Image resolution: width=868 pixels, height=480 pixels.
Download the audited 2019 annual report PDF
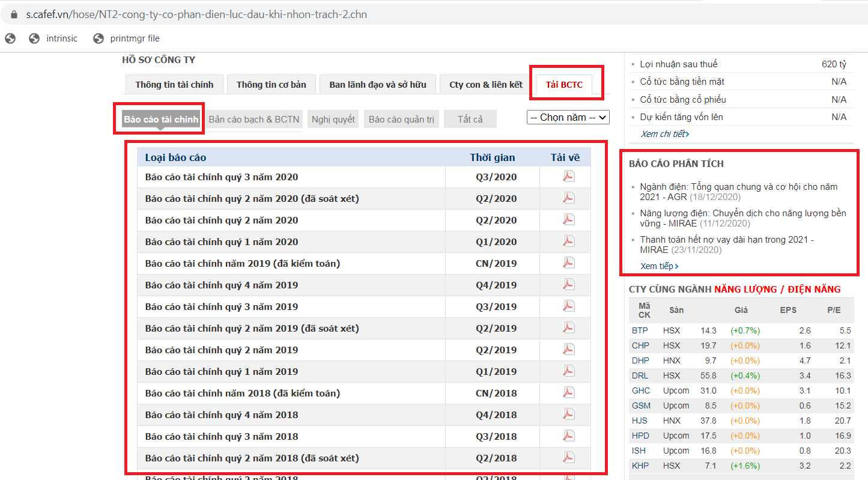568,263
